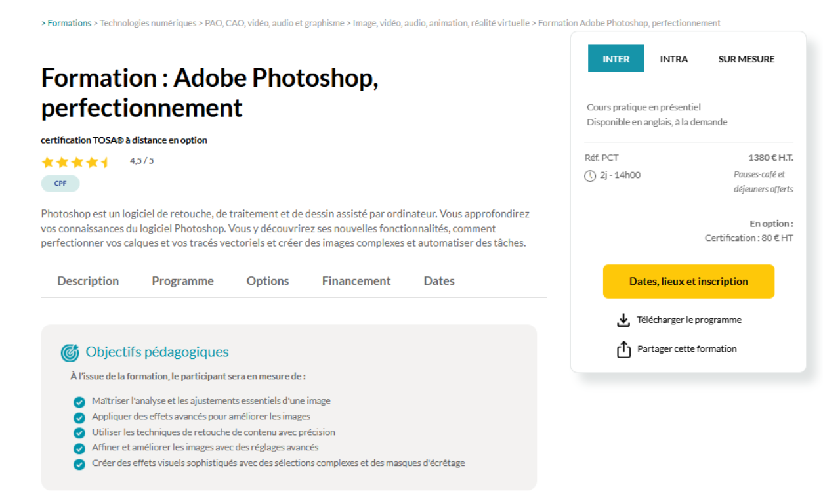Open the Programme tab

tap(182, 281)
